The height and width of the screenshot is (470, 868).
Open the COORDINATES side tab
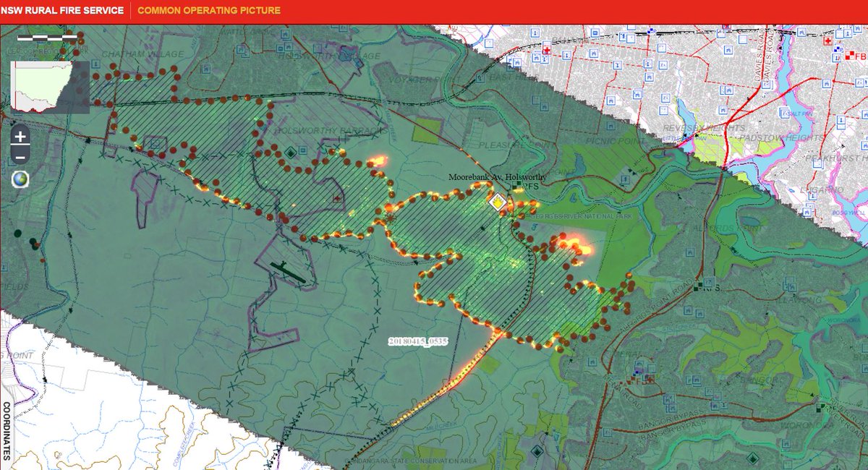coord(7,431)
